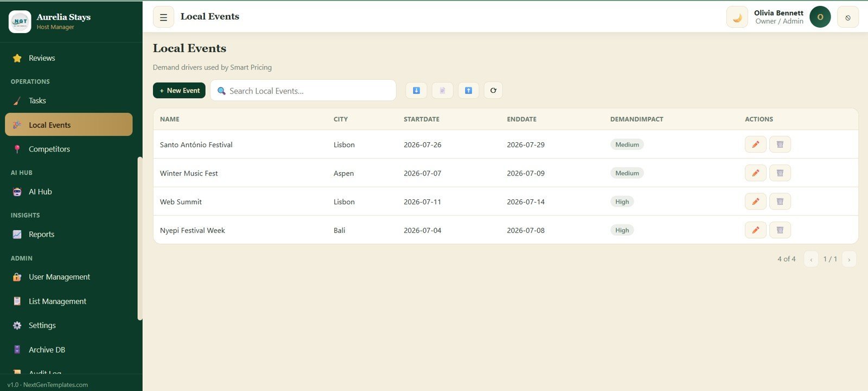Click the blue download arrow toolbar icon
This screenshot has height=391, width=868.
coord(416,90)
